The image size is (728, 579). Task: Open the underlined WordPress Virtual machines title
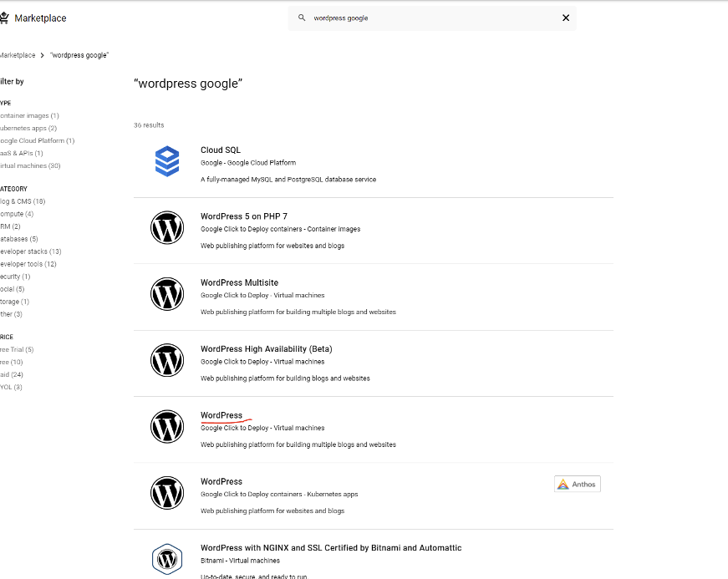(221, 415)
